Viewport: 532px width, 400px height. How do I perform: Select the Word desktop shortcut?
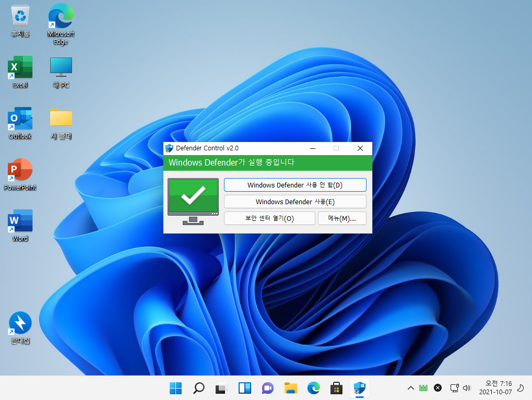coord(20,226)
